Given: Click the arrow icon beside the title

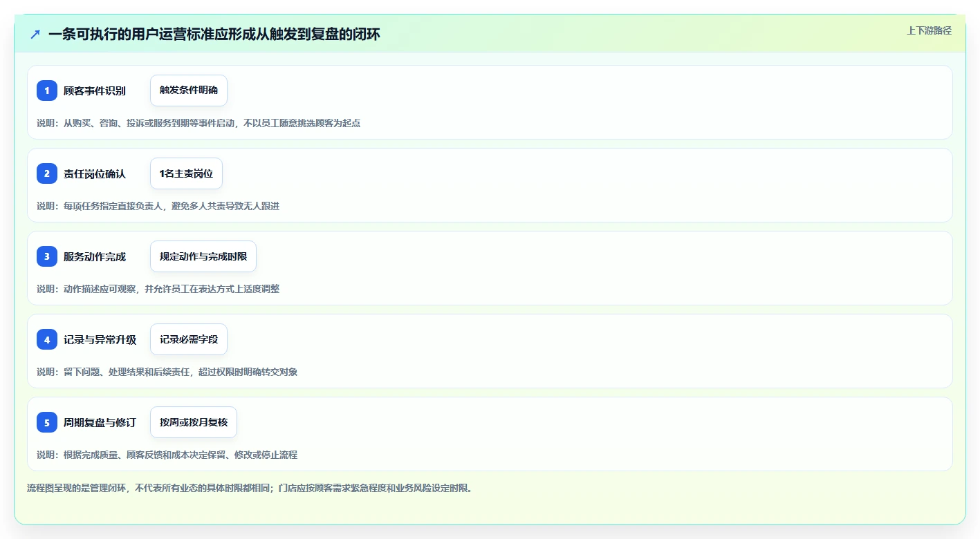Looking at the screenshot, I should click(35, 34).
